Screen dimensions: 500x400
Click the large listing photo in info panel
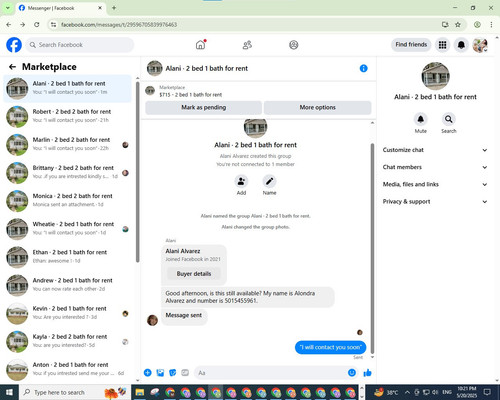pos(435,76)
